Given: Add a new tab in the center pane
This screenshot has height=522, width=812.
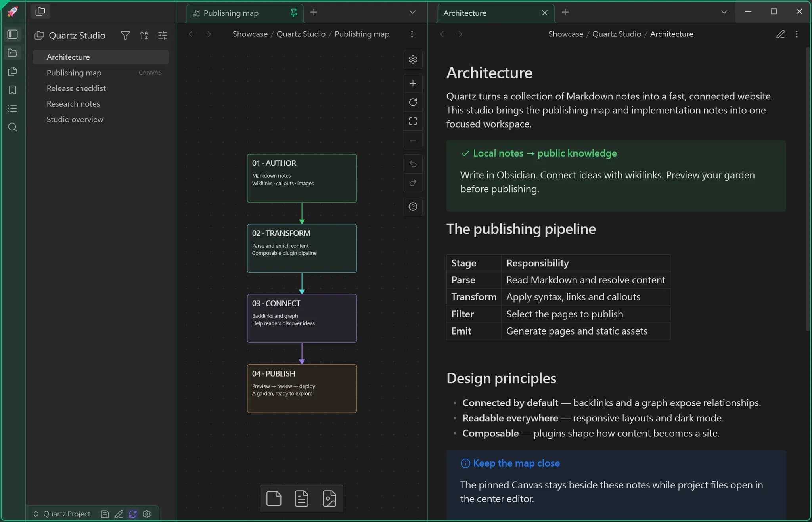Looking at the screenshot, I should tap(314, 13).
